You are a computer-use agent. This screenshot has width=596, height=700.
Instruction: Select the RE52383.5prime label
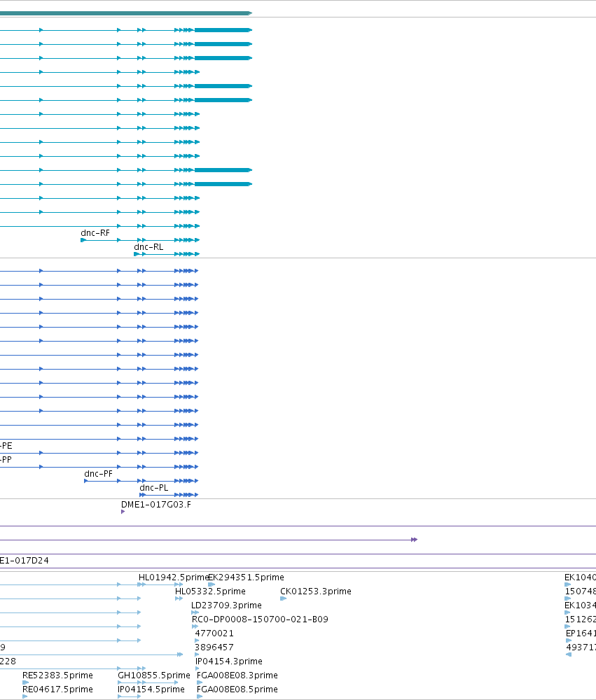click(x=57, y=675)
